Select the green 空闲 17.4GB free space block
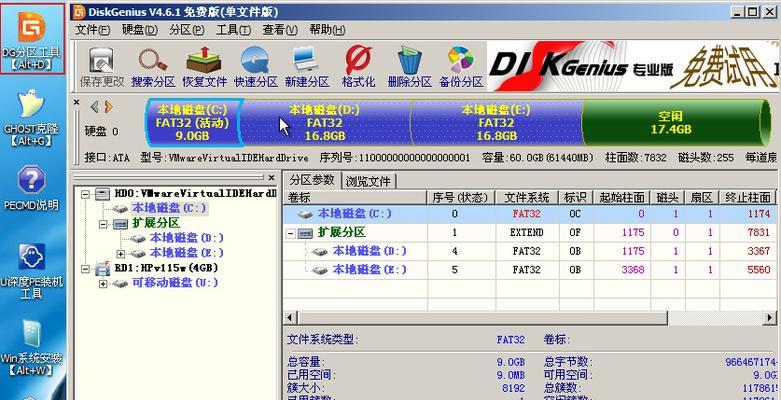This screenshot has width=781, height=400. pos(670,123)
